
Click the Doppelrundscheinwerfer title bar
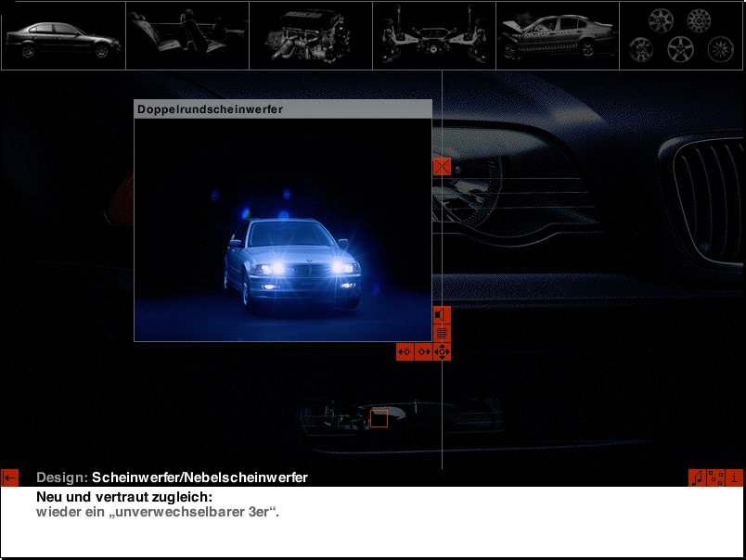coord(283,108)
